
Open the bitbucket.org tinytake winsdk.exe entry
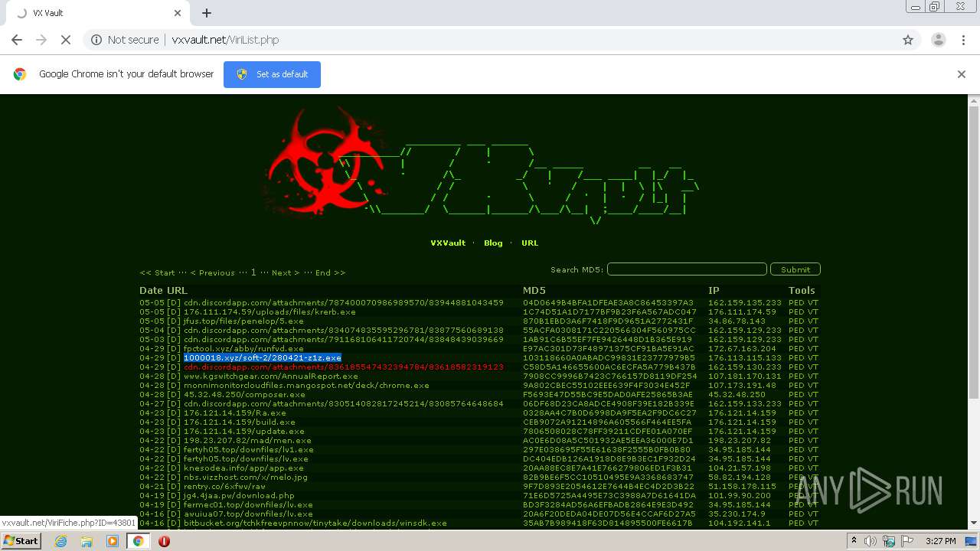click(315, 523)
